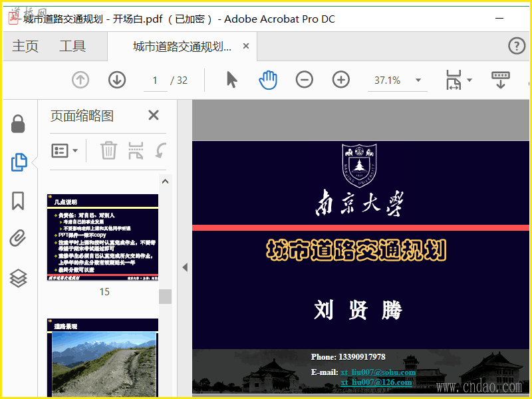Click the 页面缩略图 panel title
Image resolution: width=532 pixels, height=399 pixels.
82,116
